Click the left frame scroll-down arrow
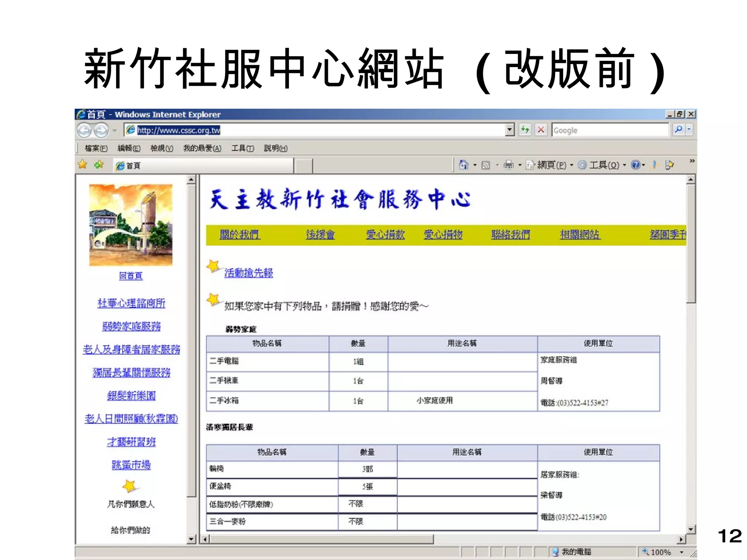The width and height of the screenshot is (747, 560). coord(191,539)
